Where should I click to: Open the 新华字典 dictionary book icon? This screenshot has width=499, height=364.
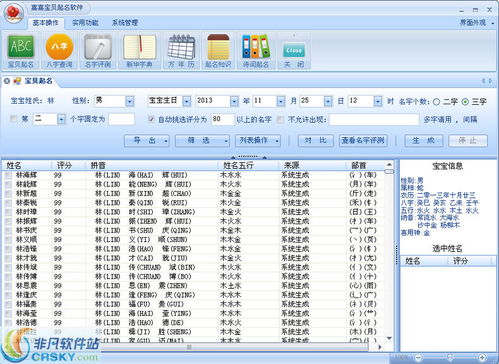(139, 51)
